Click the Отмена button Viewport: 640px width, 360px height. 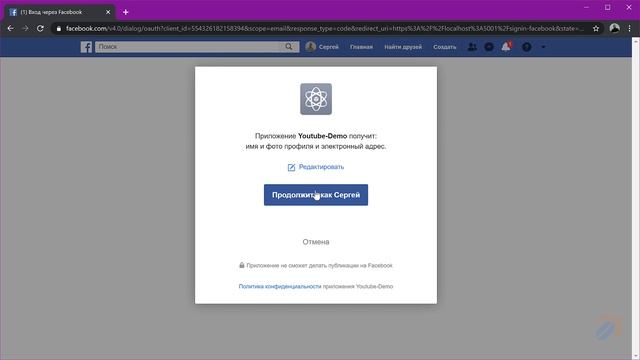(316, 242)
